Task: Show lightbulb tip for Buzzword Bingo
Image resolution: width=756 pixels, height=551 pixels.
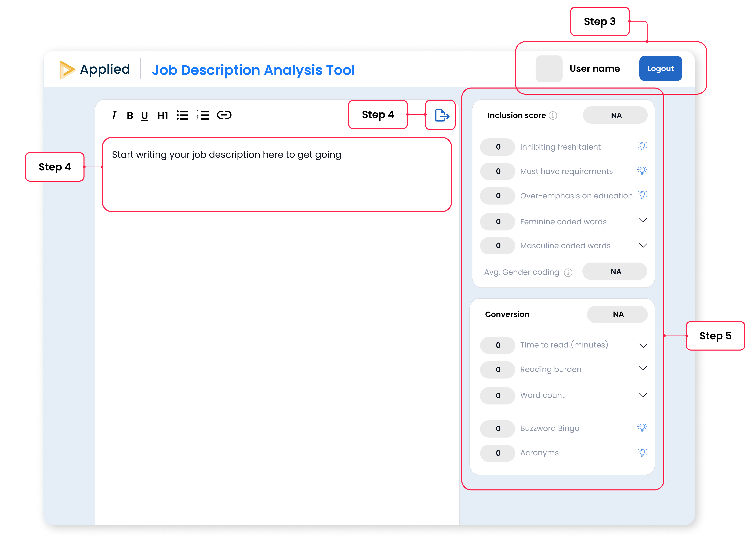Action: click(642, 428)
